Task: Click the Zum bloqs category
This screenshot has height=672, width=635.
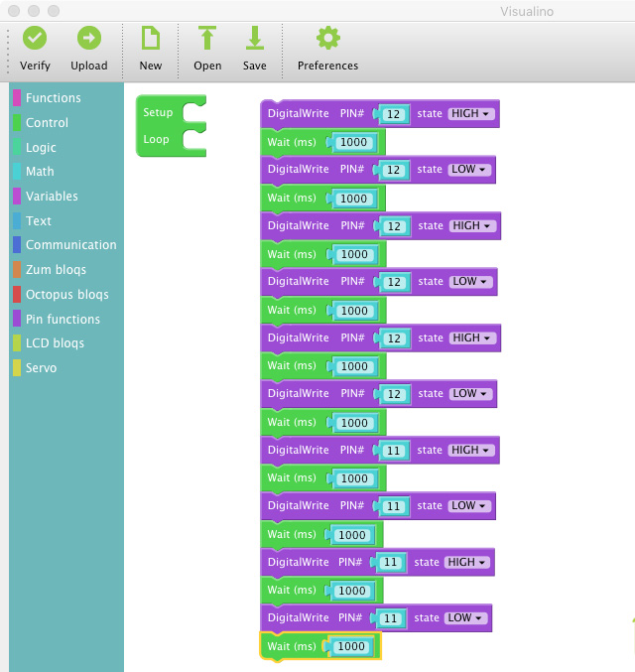Action: (56, 270)
